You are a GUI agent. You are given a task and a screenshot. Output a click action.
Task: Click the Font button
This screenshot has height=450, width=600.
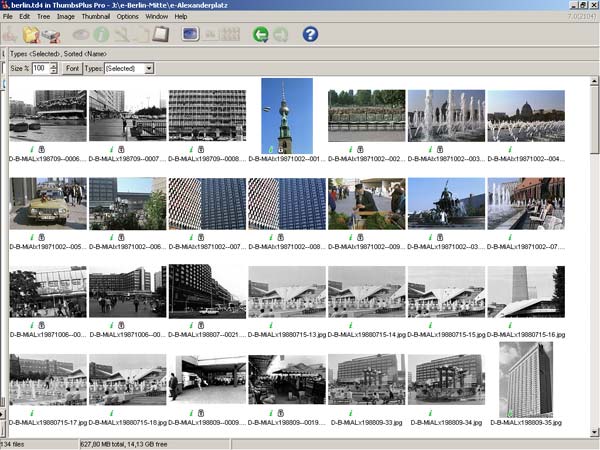point(72,68)
